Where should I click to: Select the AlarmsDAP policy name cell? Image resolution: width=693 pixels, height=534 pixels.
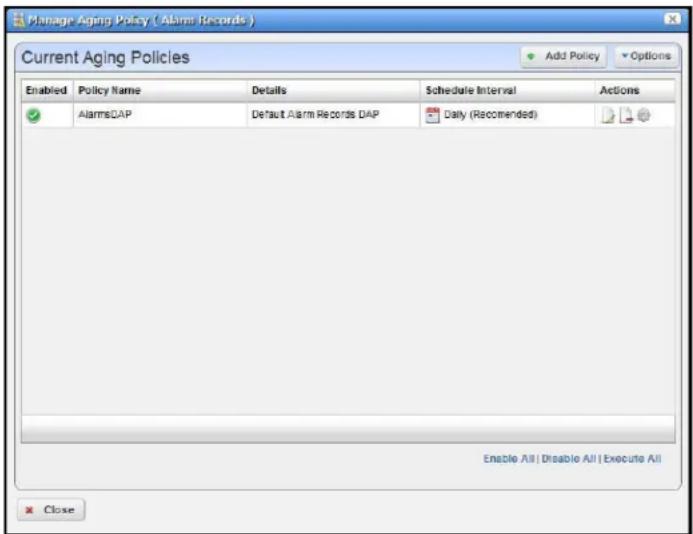tap(160, 115)
